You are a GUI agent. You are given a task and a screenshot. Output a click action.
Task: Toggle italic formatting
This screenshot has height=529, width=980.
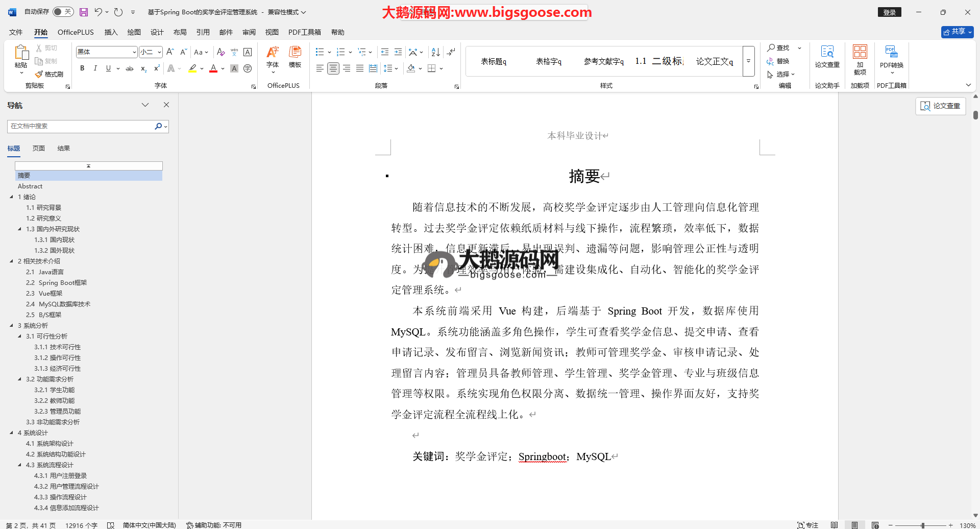(95, 68)
